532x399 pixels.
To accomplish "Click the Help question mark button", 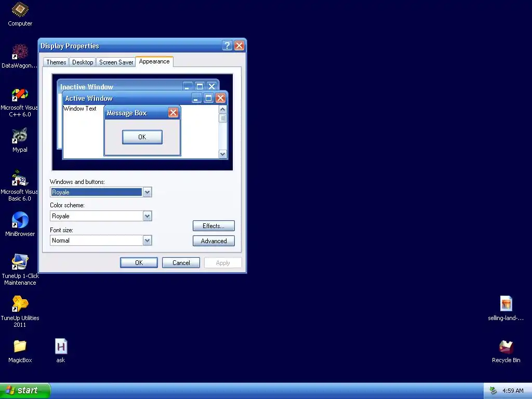I will [227, 46].
